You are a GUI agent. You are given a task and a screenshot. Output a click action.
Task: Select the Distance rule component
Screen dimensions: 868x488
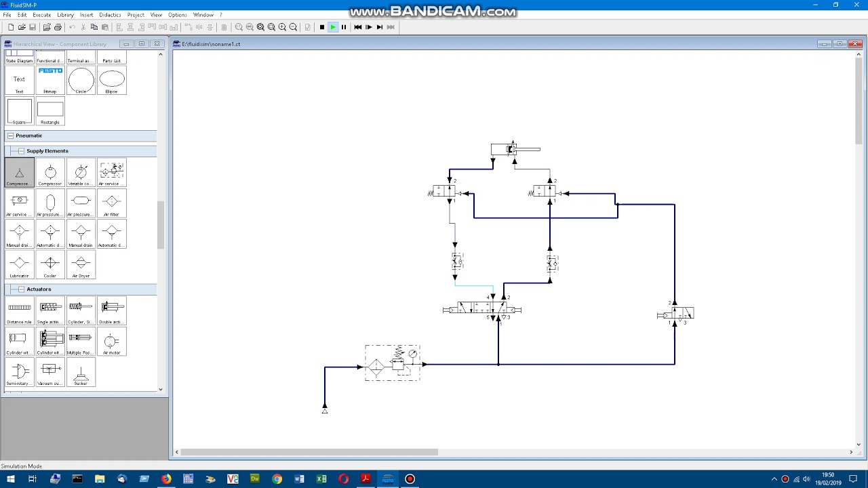(19, 312)
